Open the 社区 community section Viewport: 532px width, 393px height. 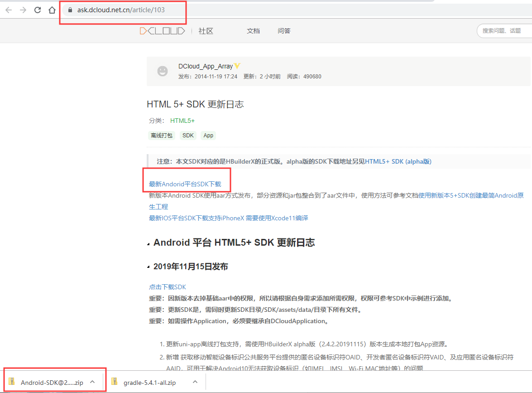pos(206,31)
